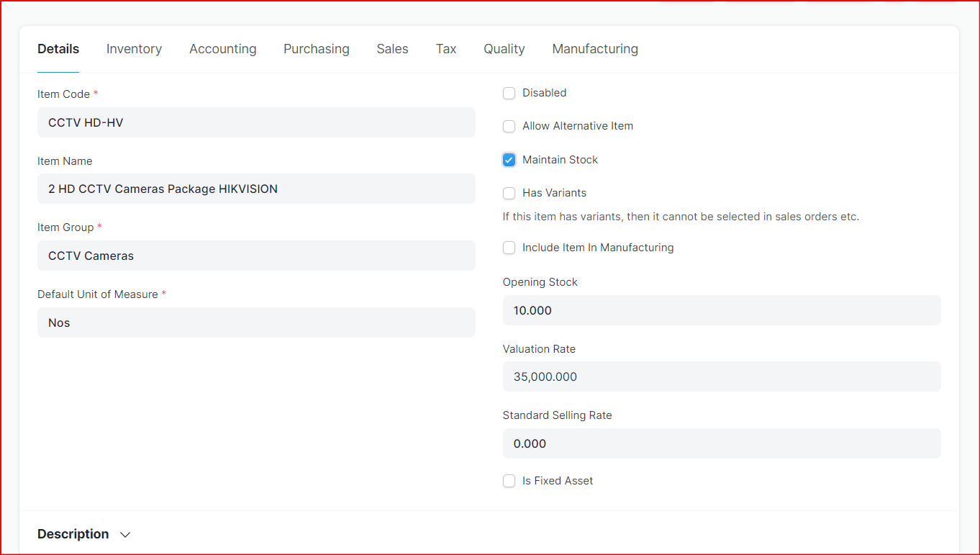Focus the Item Name text field
Screen dimensions: 980x555
click(256, 189)
